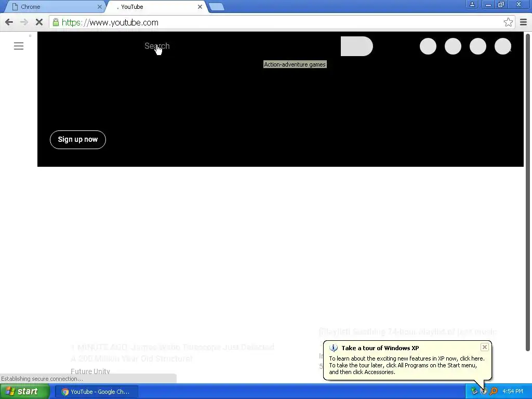The height and width of the screenshot is (399, 532).
Task: Switch to the Chrome tab
Action: click(x=54, y=7)
